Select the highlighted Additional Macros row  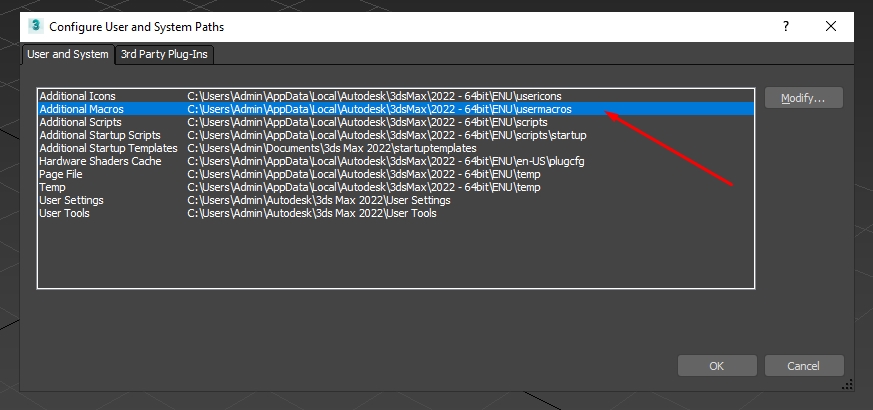point(82,109)
